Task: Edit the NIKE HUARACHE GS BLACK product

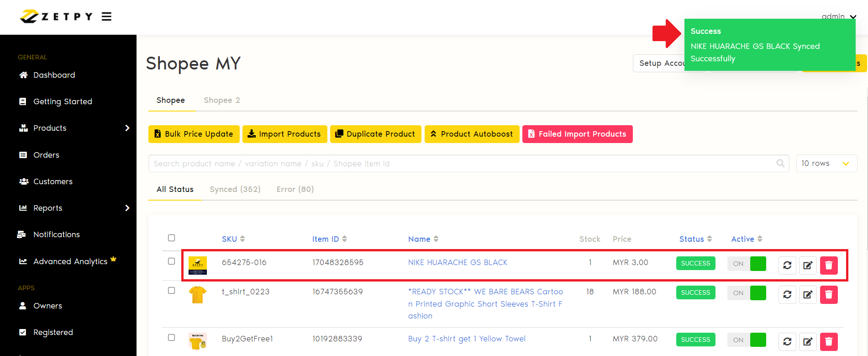Action: coord(808,265)
